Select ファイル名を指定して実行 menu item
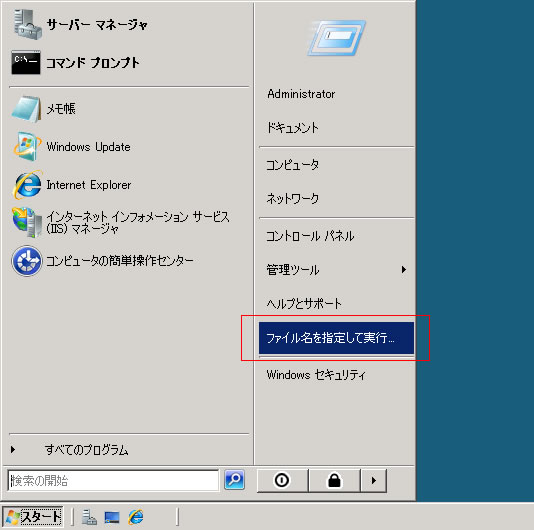Viewport: 534px width, 530px height. click(336, 338)
